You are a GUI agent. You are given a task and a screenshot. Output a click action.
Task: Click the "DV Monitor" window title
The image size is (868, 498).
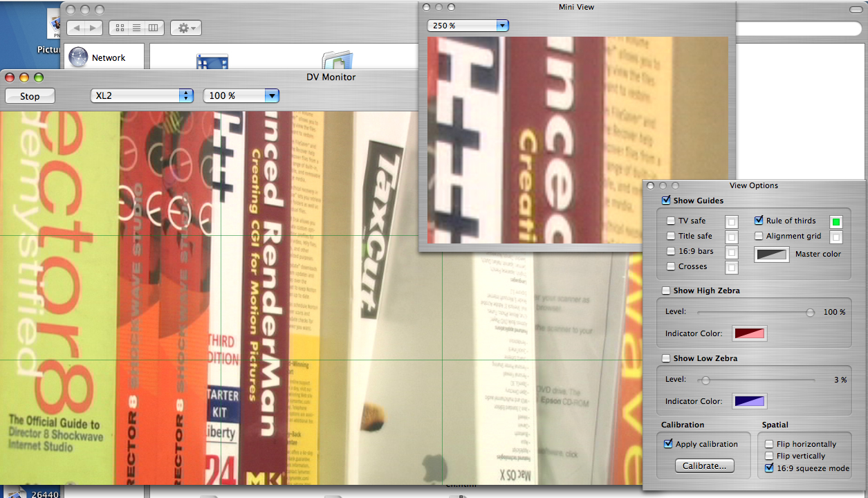pyautogui.click(x=331, y=77)
